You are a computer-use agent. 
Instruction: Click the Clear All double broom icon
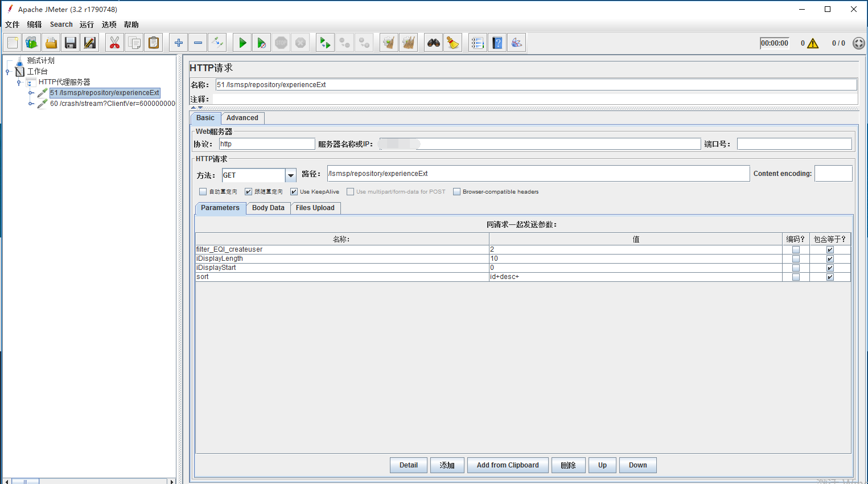[409, 43]
